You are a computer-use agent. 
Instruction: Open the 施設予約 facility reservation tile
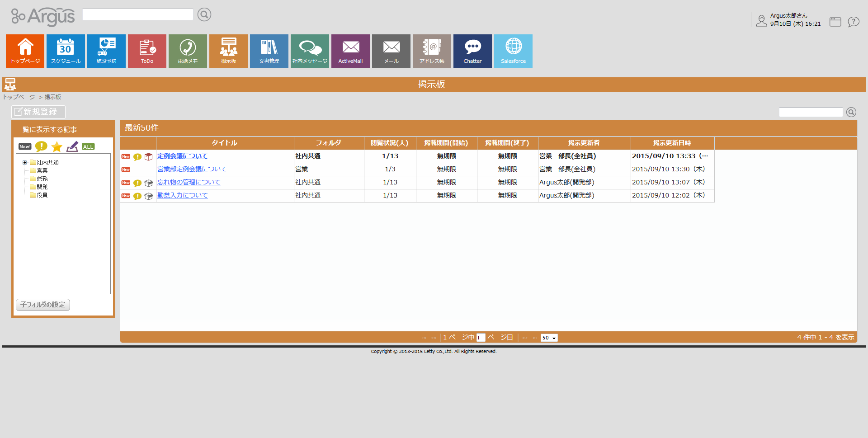(x=106, y=51)
